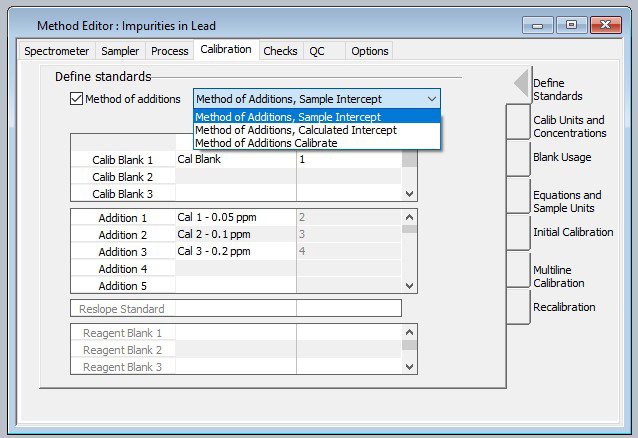Choose Method of Additions, Calculated Intercept option
Screen dimensions: 638x438
(x=317, y=130)
